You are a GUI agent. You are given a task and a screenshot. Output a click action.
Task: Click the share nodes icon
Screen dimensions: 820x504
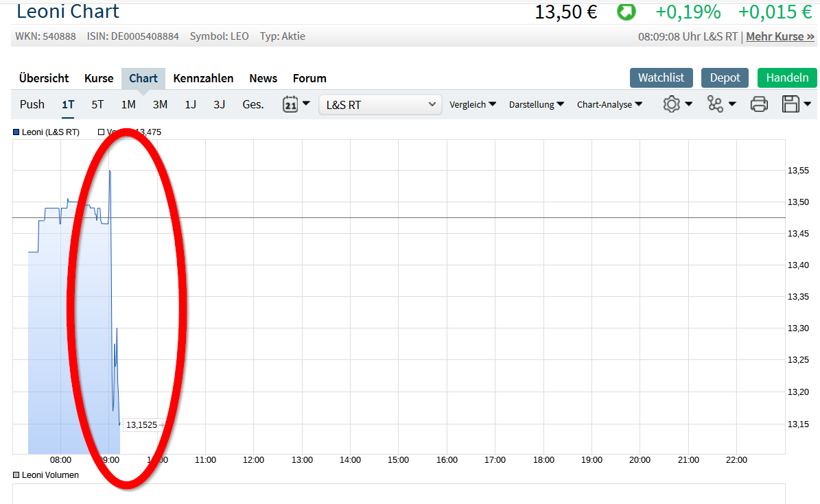click(715, 104)
